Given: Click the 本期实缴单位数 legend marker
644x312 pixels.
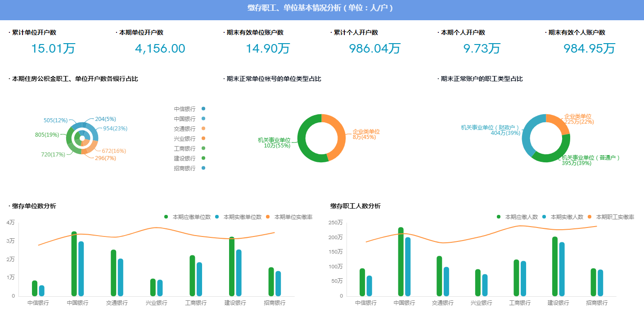Looking at the screenshot, I should [x=217, y=217].
